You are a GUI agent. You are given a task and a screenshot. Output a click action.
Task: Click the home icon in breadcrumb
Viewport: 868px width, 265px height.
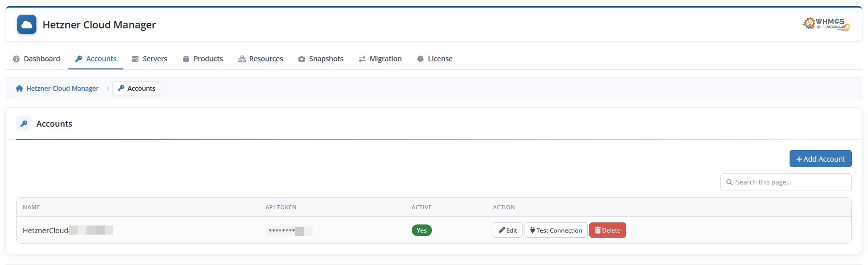[19, 88]
